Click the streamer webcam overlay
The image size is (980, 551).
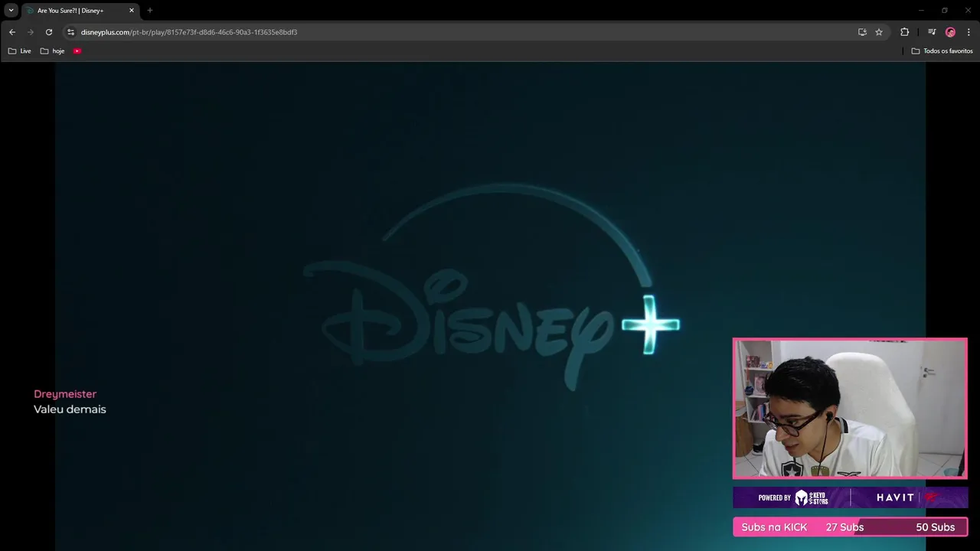[x=850, y=409]
